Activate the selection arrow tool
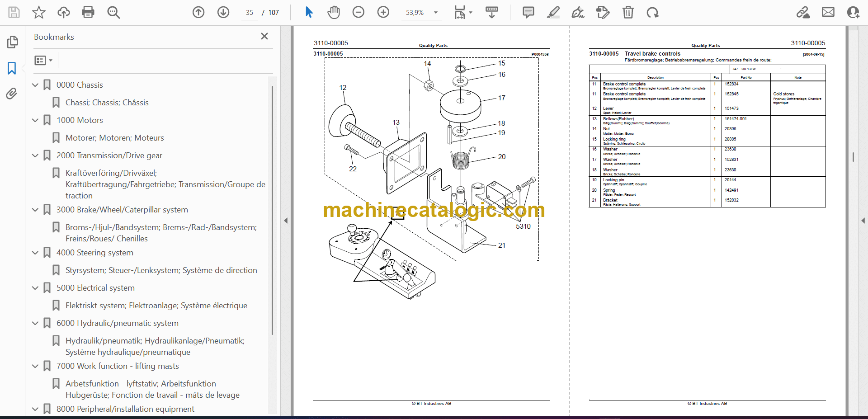 (x=309, y=12)
